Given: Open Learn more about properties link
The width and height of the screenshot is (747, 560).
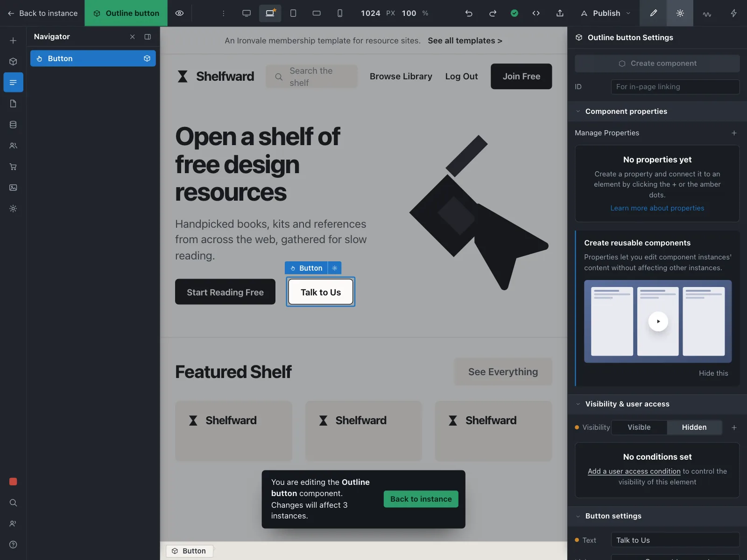Looking at the screenshot, I should [x=657, y=208].
